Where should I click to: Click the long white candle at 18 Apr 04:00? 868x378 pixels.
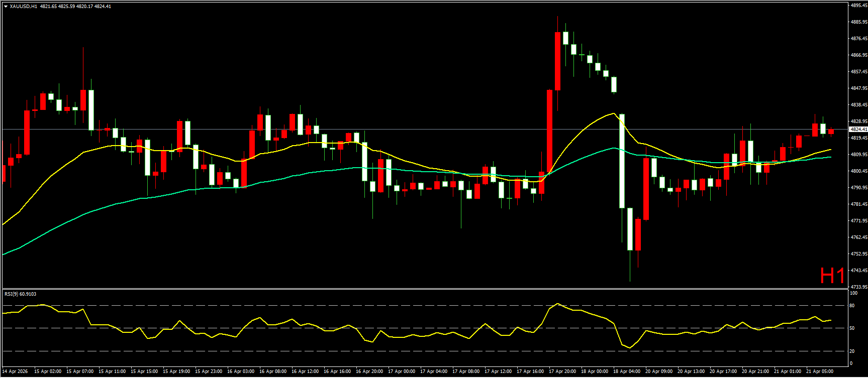(622, 161)
